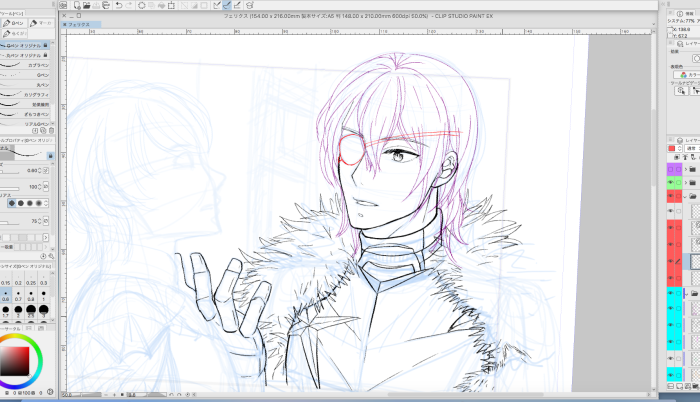700x402 pixels.
Task: Toggle Snap to grid icon
Action: pos(237,5)
